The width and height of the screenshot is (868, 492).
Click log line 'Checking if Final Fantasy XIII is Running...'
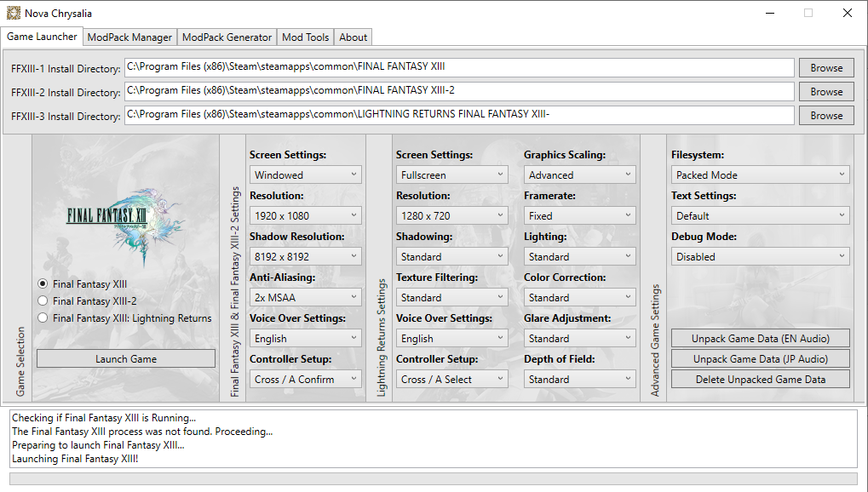104,418
